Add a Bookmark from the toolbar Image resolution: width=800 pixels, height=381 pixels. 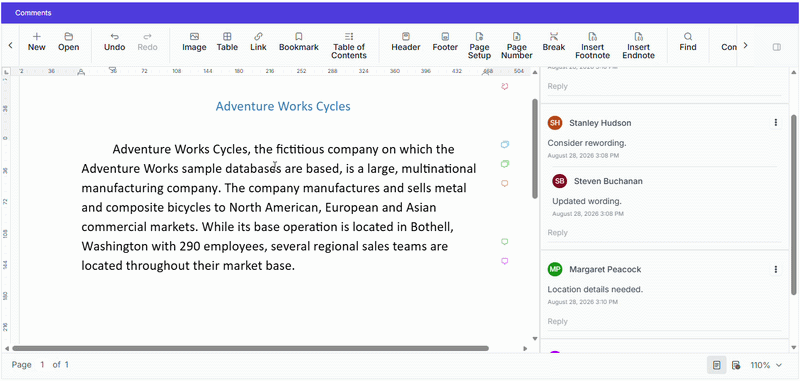coord(298,42)
